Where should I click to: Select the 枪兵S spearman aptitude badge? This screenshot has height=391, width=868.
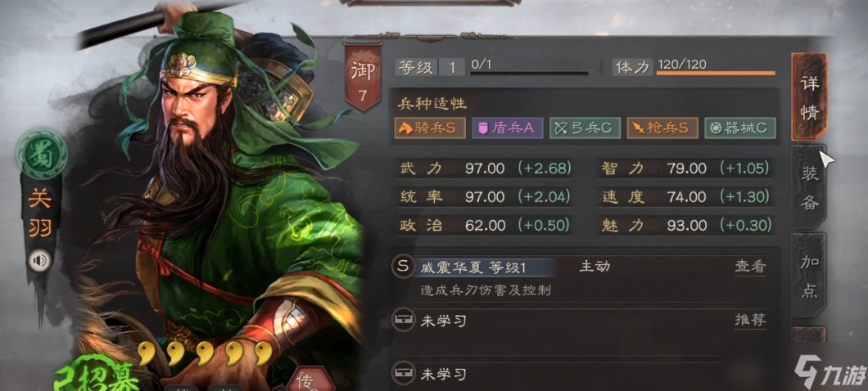662,128
